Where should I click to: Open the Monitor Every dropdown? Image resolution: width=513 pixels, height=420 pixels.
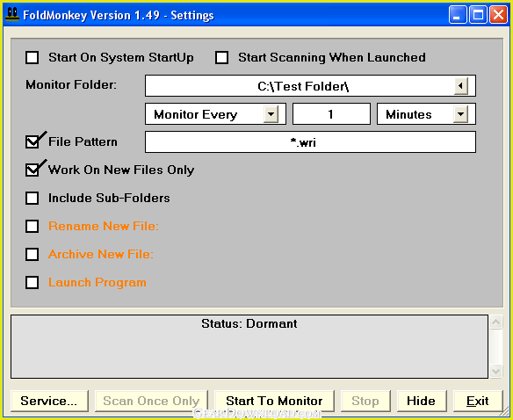point(271,114)
